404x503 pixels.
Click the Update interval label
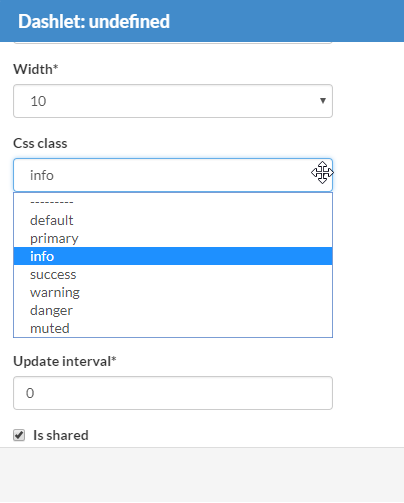65,361
